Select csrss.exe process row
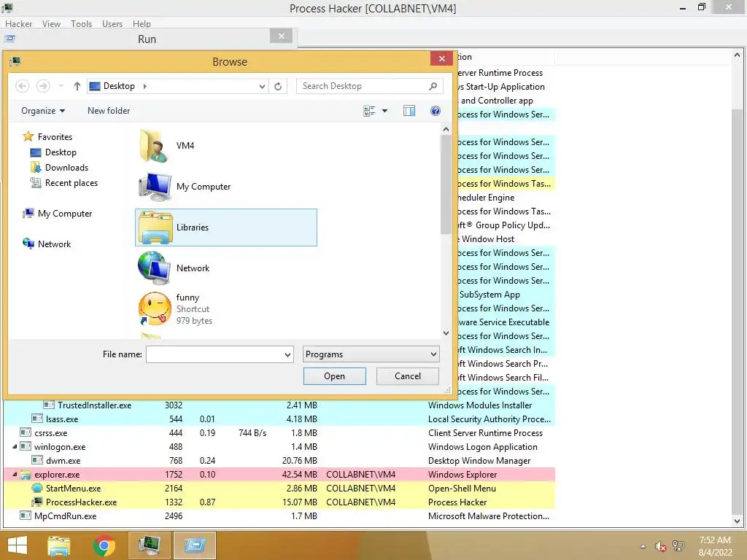 [279, 433]
